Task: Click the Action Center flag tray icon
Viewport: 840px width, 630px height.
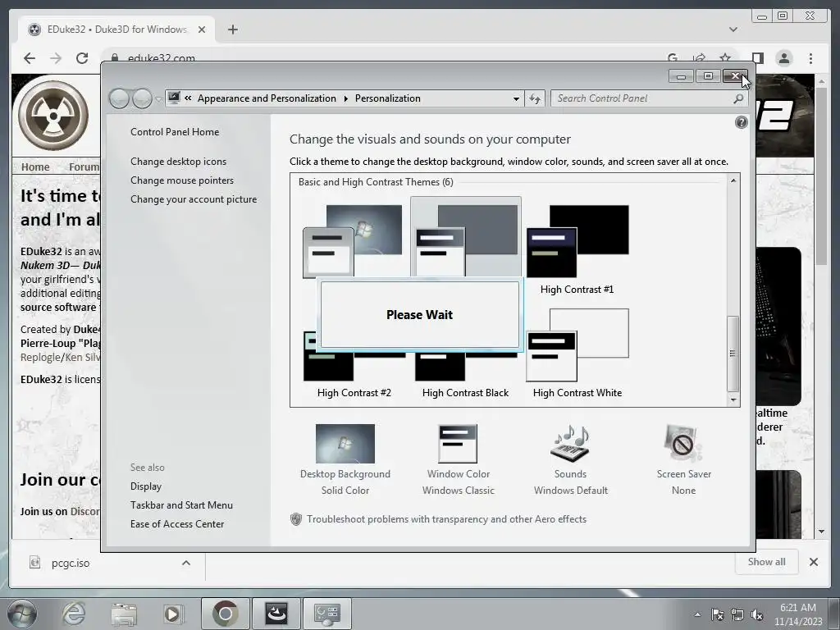Action: coord(717,614)
